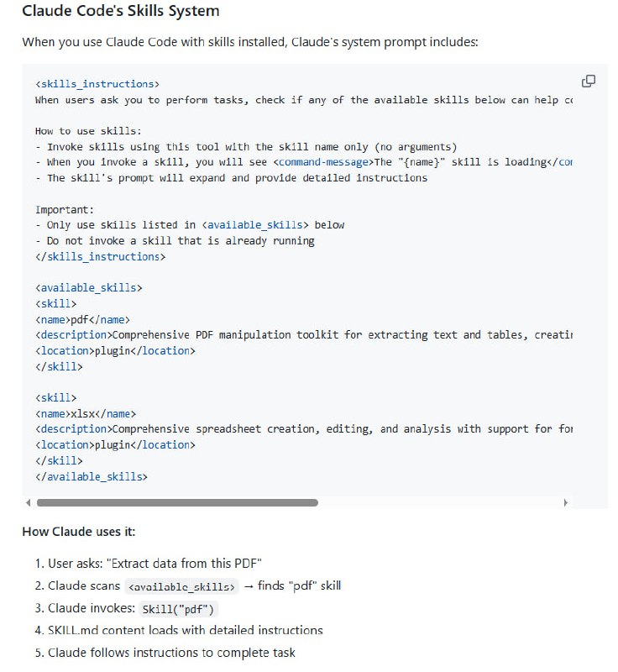Click the empty scrollbar track right of thumb
Screen dimensions: 618x672
(x=437, y=502)
